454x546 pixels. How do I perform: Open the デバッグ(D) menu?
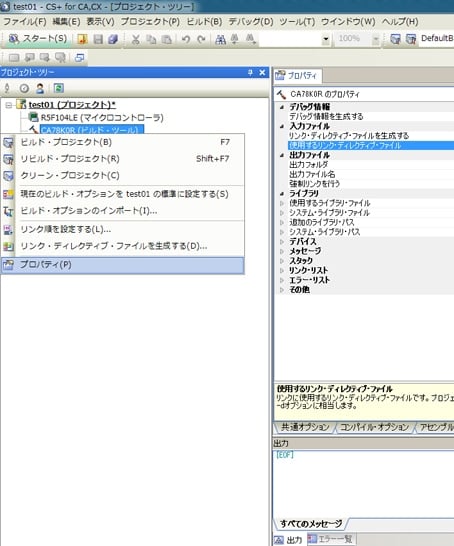point(251,22)
